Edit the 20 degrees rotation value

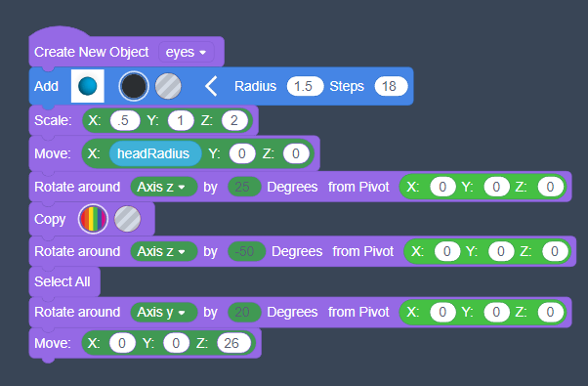click(x=244, y=312)
